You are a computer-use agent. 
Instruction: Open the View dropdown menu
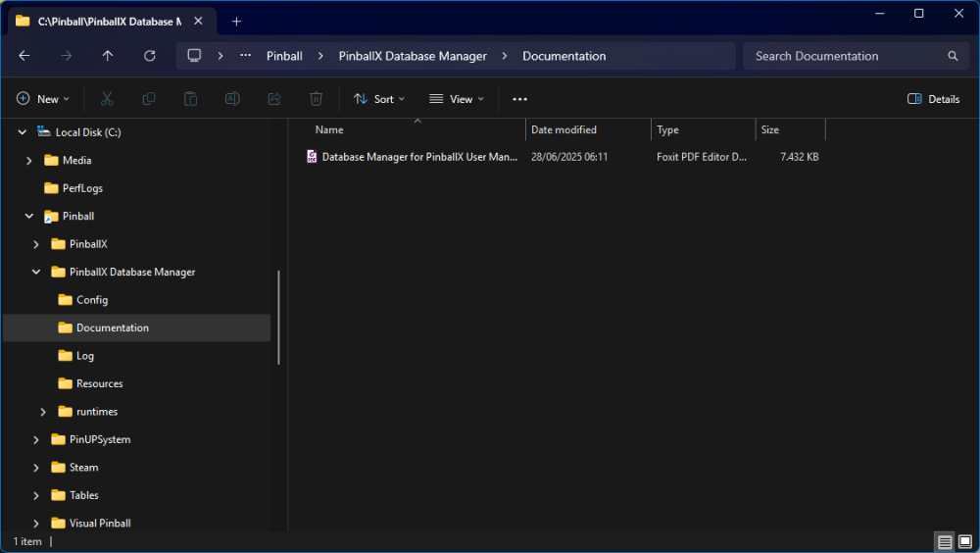457,99
